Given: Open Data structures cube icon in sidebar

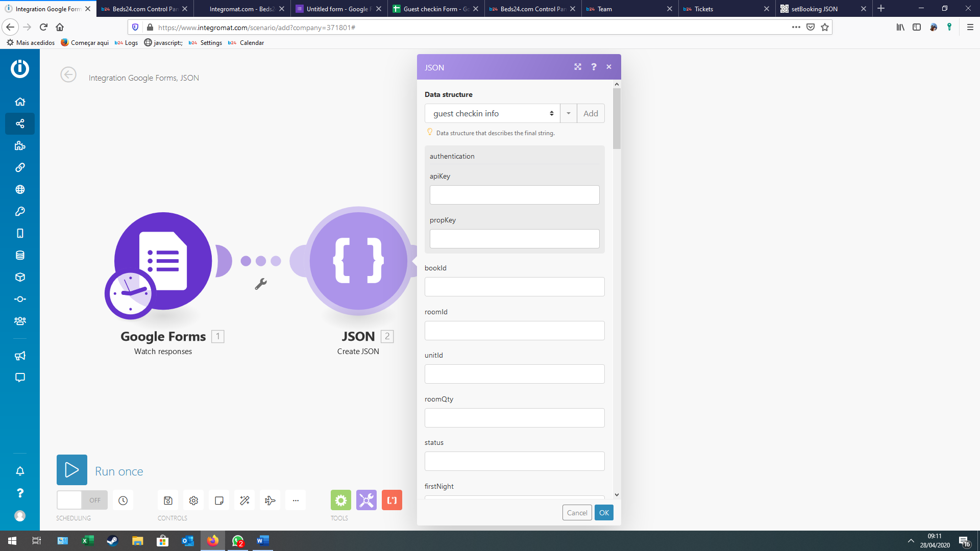Looking at the screenshot, I should tap(20, 277).
